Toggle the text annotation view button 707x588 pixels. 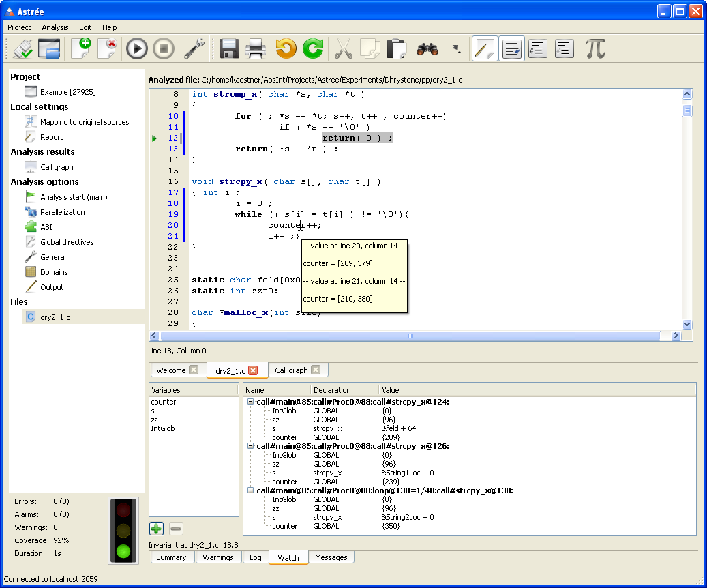coord(511,48)
